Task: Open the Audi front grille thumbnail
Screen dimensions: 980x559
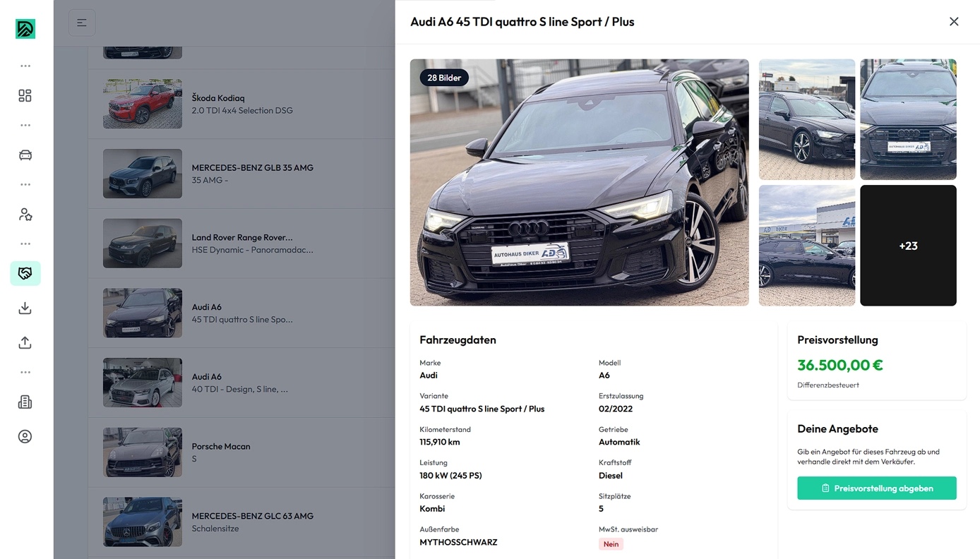Action: [x=908, y=119]
